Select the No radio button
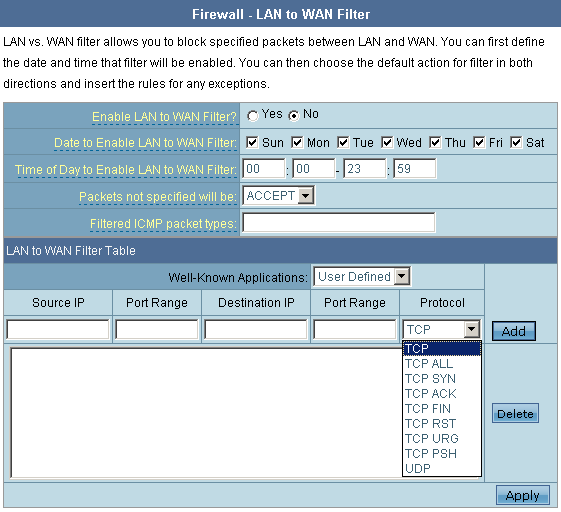Screen dimensions: 561x512 tap(294, 116)
